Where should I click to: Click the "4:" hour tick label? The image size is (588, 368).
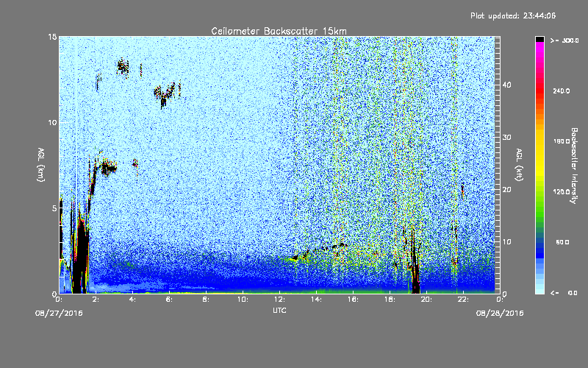pos(133,300)
